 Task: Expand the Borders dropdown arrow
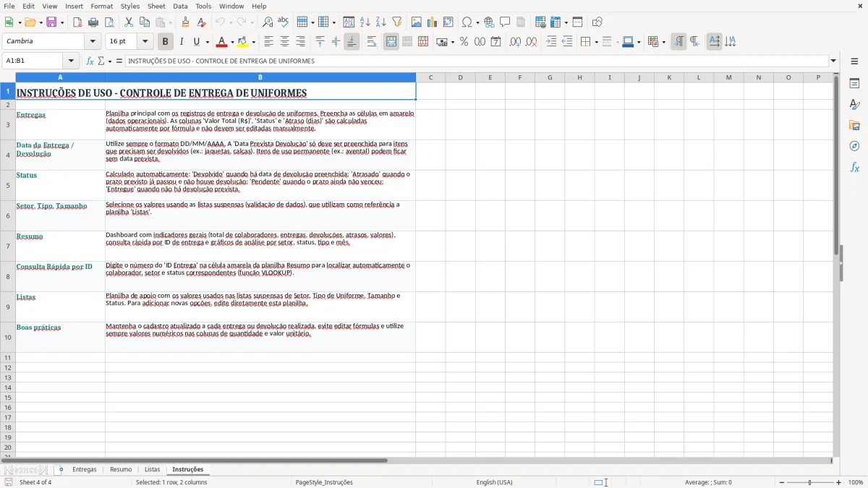point(596,42)
